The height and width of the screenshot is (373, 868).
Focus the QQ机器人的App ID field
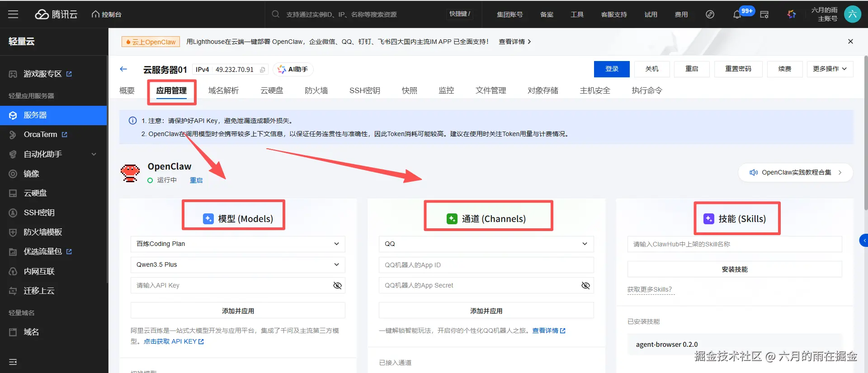486,265
